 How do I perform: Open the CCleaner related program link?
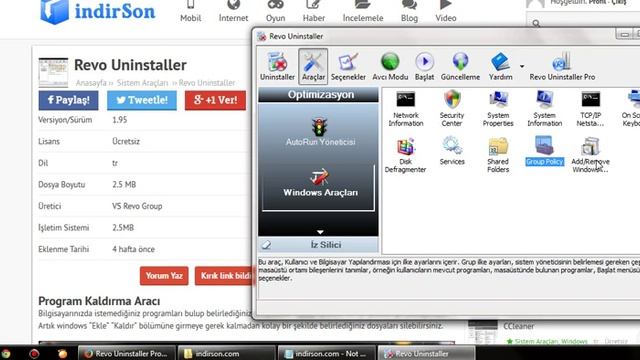tap(518, 326)
